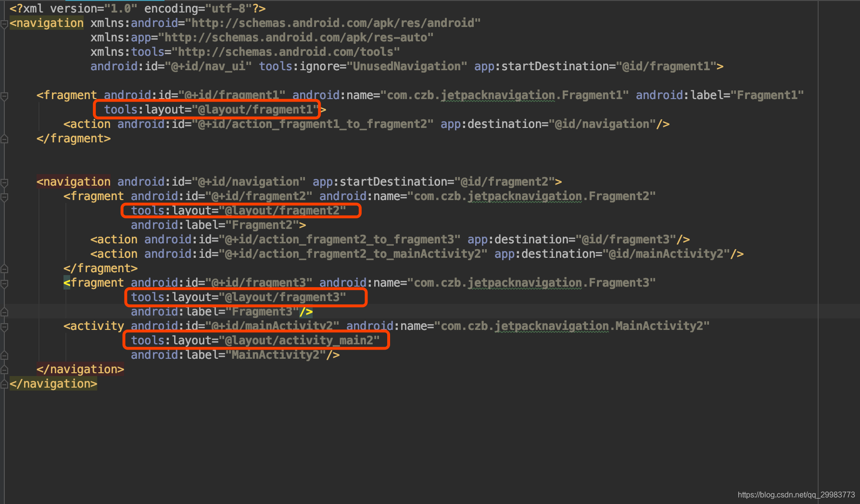
Task: Collapse the nested navigation tag fold marker
Action: tap(4, 183)
